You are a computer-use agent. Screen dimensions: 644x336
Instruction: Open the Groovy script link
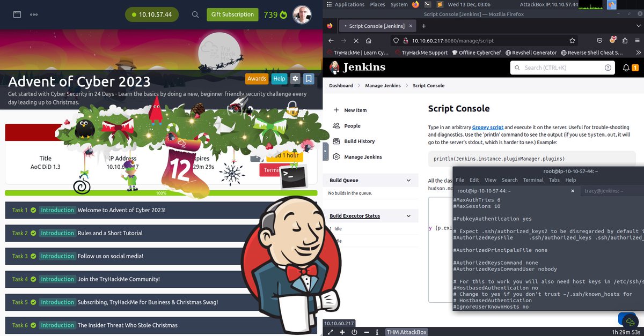487,127
